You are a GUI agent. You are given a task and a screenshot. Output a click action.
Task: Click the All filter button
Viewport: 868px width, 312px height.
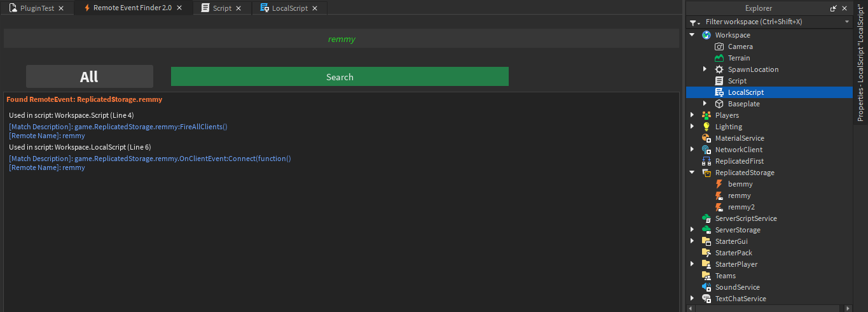click(x=90, y=76)
